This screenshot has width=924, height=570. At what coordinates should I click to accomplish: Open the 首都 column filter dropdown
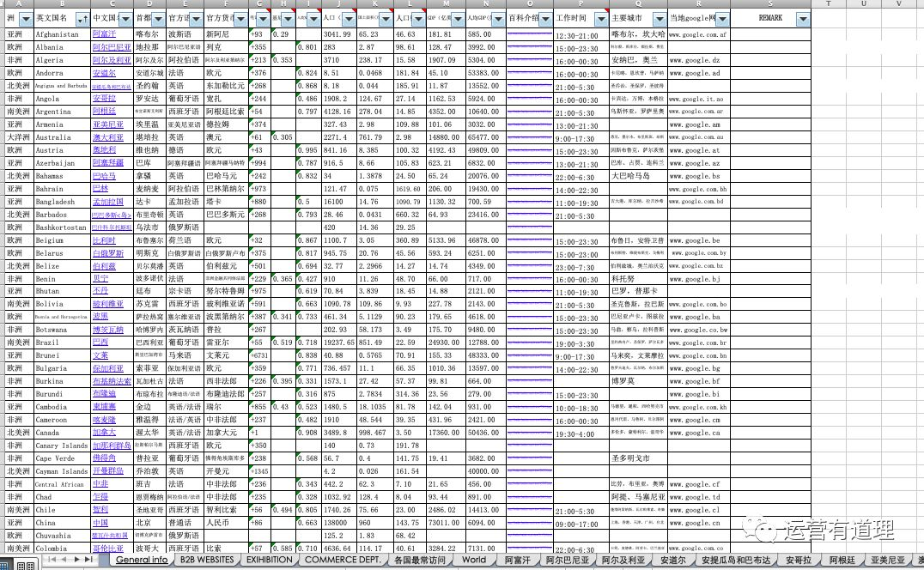(160, 20)
